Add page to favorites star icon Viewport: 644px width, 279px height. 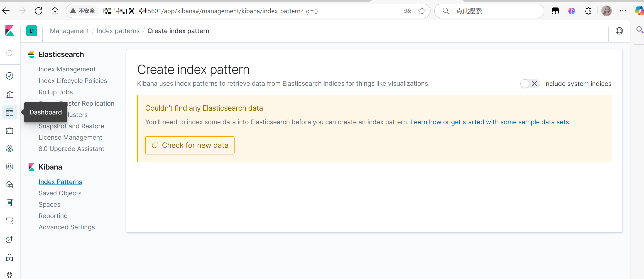[x=422, y=11]
